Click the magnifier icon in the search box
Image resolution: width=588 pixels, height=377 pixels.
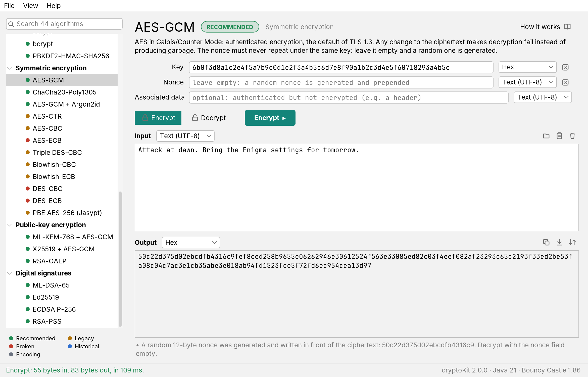[x=11, y=24]
